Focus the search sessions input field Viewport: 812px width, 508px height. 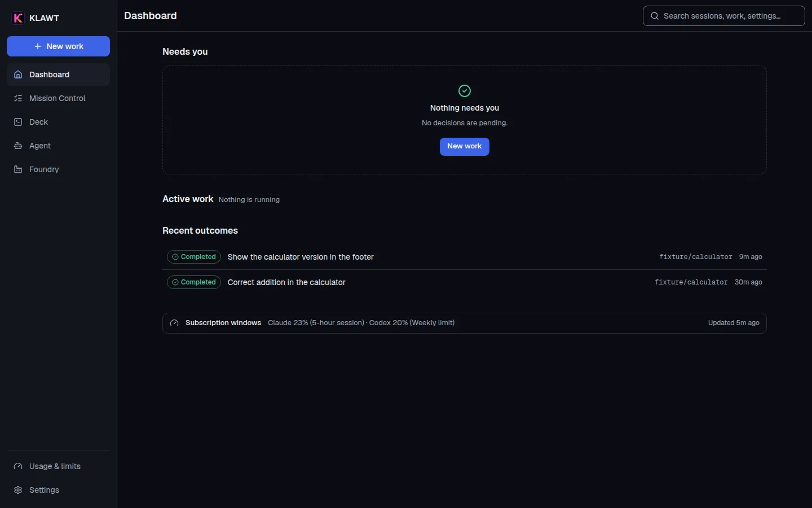tap(724, 16)
